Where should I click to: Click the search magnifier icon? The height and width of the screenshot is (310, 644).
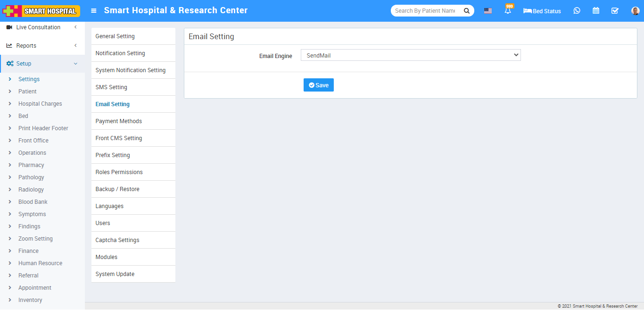click(466, 11)
